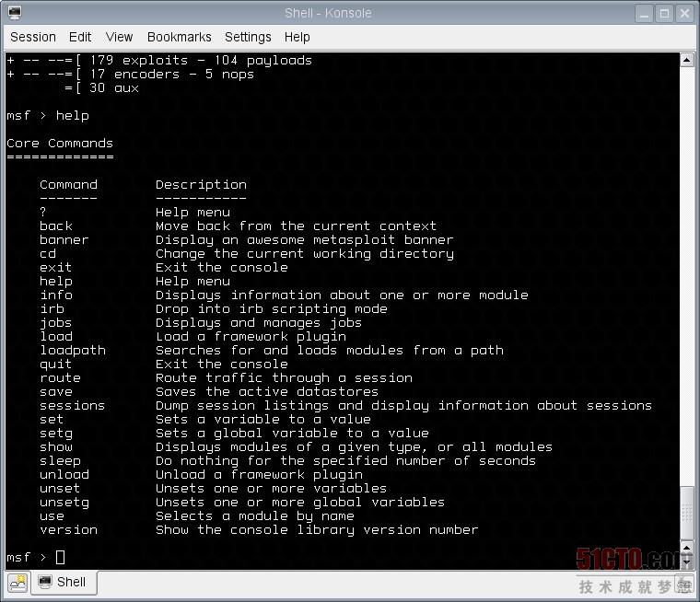Click the '30 aux' line
The height and width of the screenshot is (602, 700).
click(114, 88)
